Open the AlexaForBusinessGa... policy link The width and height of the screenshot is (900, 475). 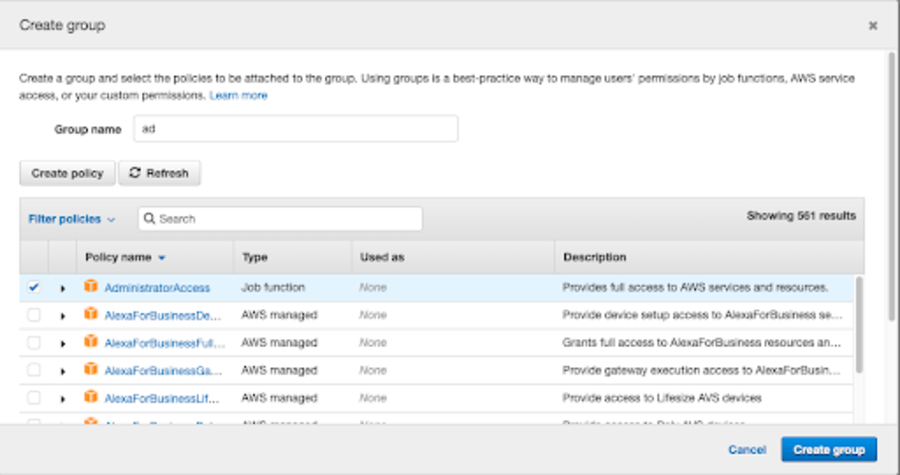[163, 371]
